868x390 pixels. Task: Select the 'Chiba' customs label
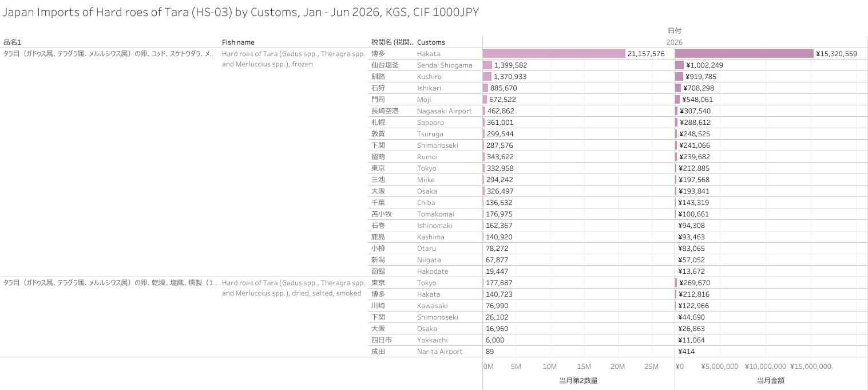[x=426, y=202]
